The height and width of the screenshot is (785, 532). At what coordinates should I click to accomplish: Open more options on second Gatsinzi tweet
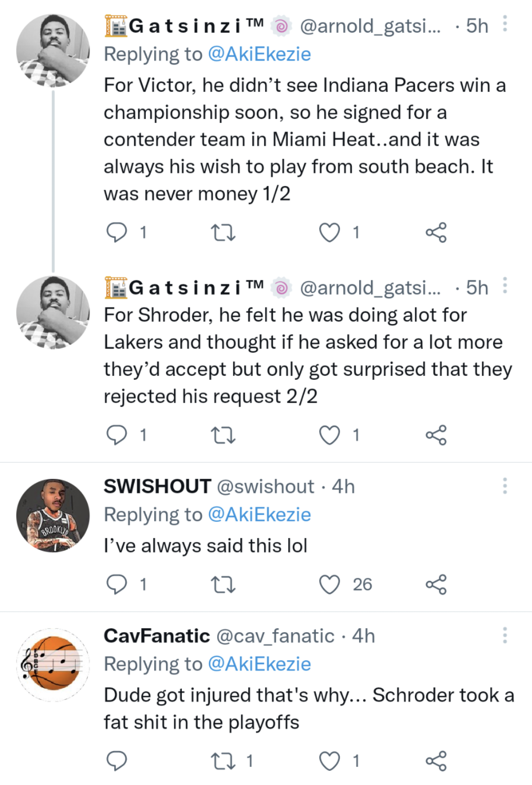click(505, 286)
